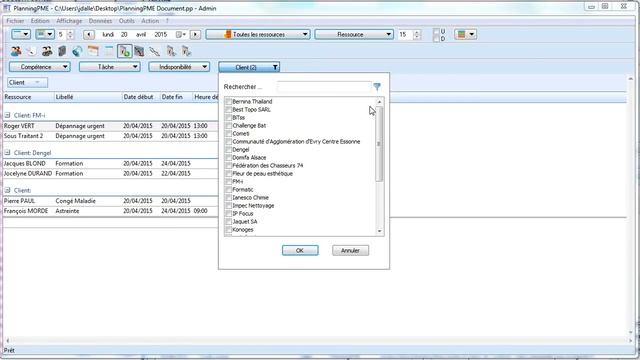This screenshot has width=640, height=360.
Task: Click the client list scrollbar up arrow
Action: [x=379, y=102]
